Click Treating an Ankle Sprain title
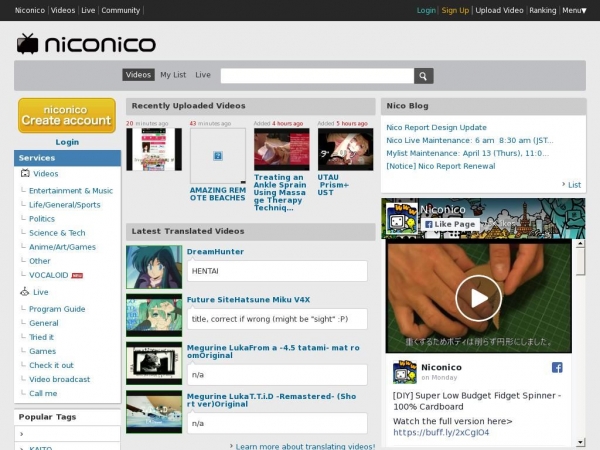600x450 pixels. coord(280,192)
